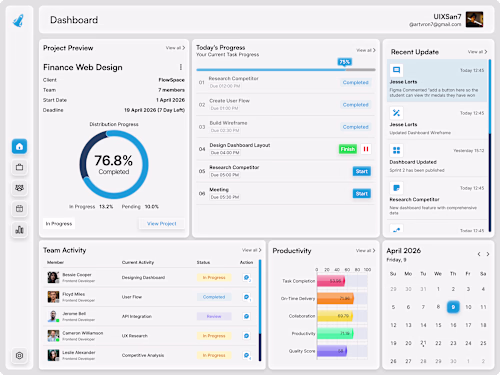Screen dimensions: 500x375
Task: Click the Research Competitor 01 task row
Action: point(286,82)
